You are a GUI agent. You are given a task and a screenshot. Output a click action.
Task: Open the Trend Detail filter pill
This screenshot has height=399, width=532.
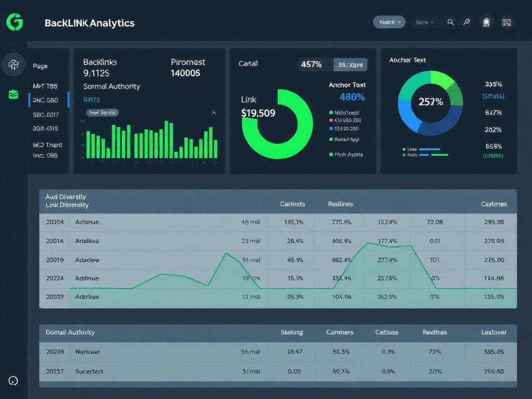pos(102,112)
